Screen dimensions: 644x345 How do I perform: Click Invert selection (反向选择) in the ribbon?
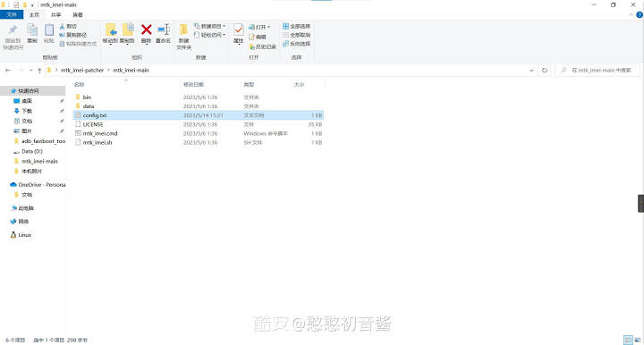click(297, 44)
